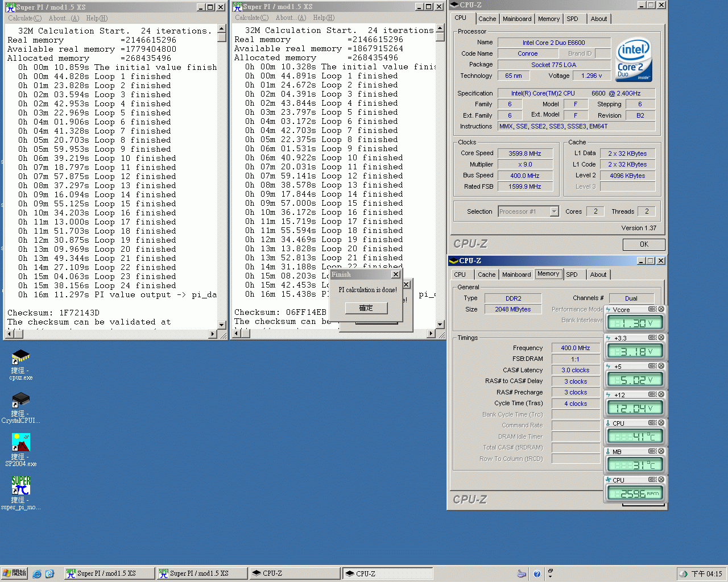
Task: Open settings of the MB temperature gadget
Action: coord(652,451)
